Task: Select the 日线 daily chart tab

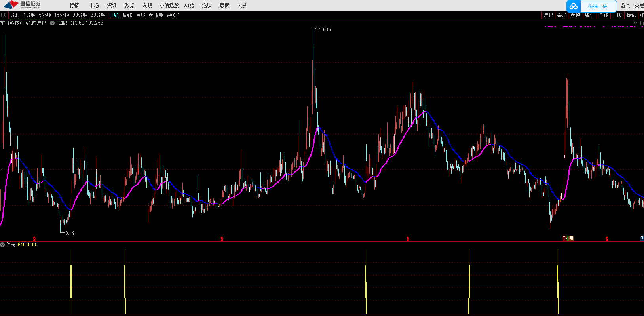Action: tap(114, 15)
